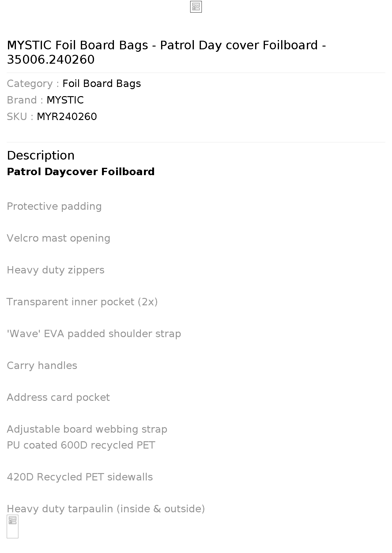Viewport: 392px width, 553px height.
Task: Click the Velcro mast opening text
Action: 58,238
